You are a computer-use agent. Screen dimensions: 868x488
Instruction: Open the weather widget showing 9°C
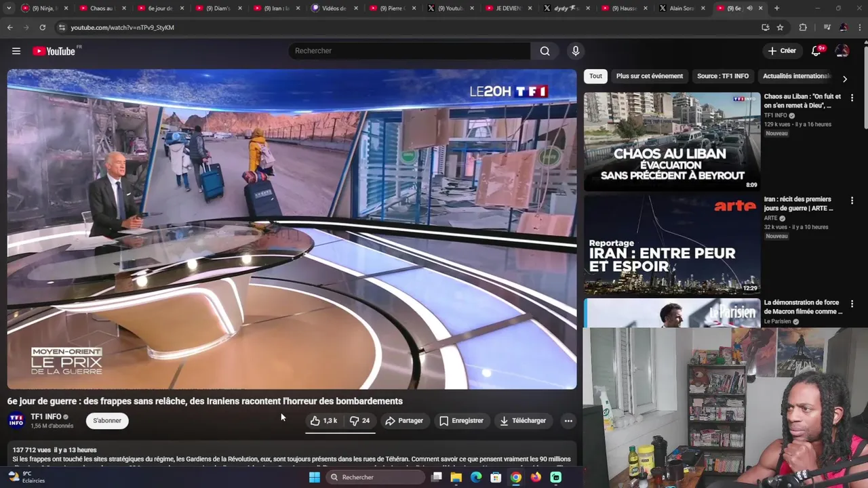coord(26,477)
